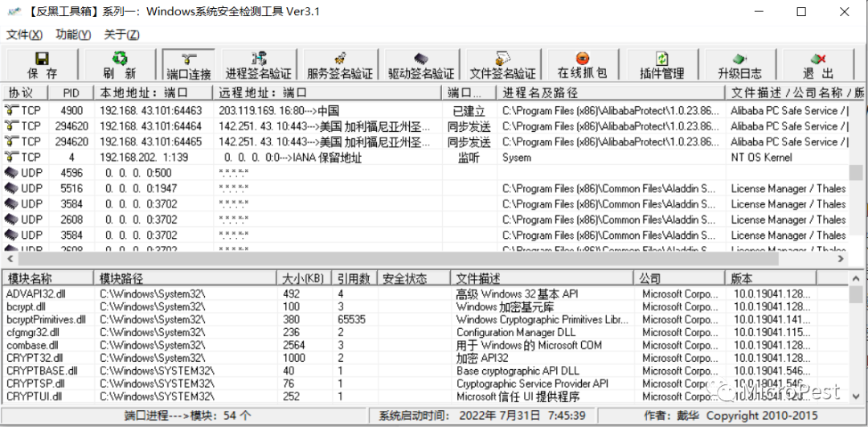
Task: Select the bcrypt.dll module row
Action: coord(424,306)
